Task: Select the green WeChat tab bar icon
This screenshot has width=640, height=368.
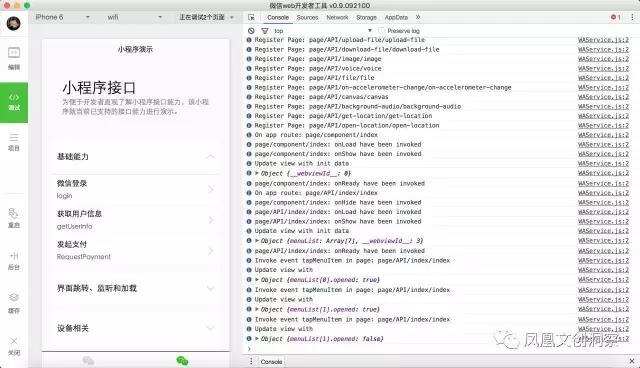Action: (x=182, y=360)
